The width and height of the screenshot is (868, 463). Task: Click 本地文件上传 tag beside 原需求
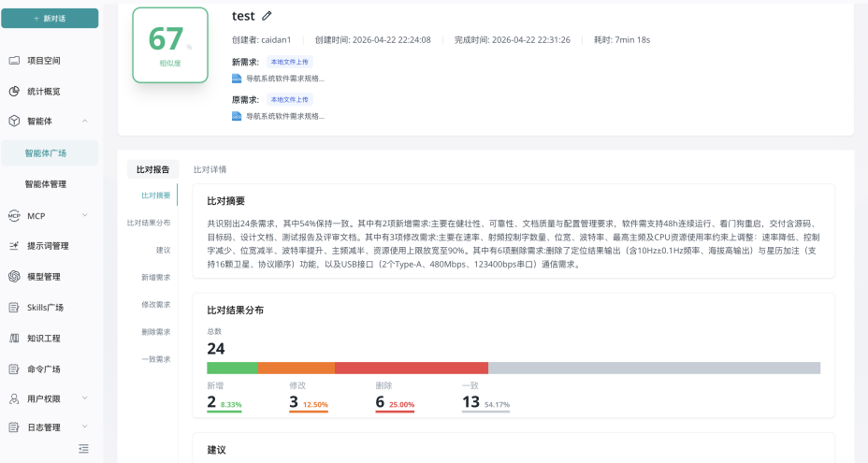pyautogui.click(x=290, y=100)
